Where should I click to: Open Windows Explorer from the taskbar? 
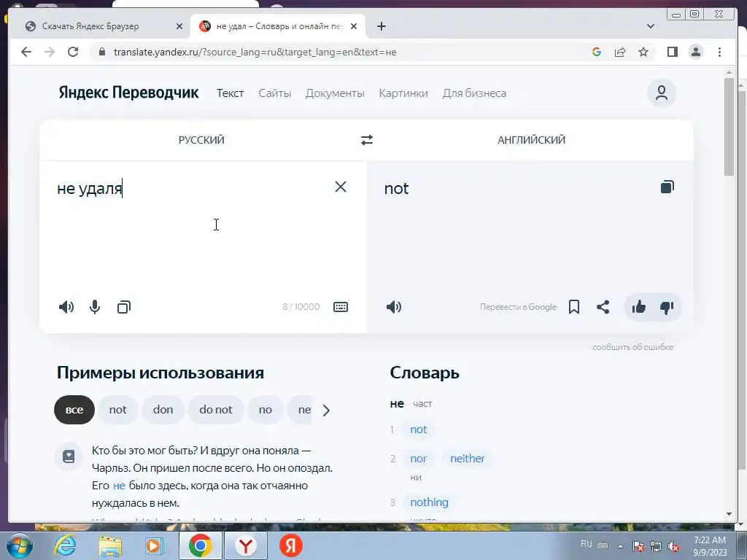[110, 545]
